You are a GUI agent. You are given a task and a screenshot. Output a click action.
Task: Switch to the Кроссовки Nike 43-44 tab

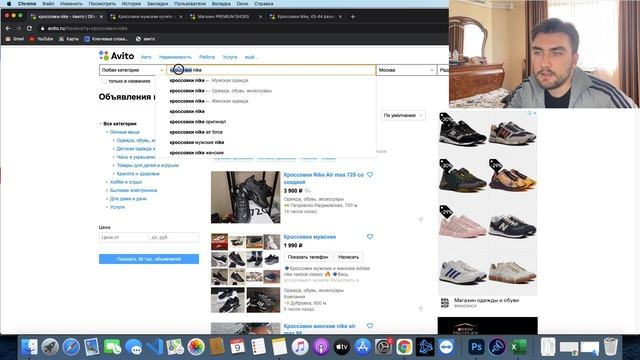(305, 17)
